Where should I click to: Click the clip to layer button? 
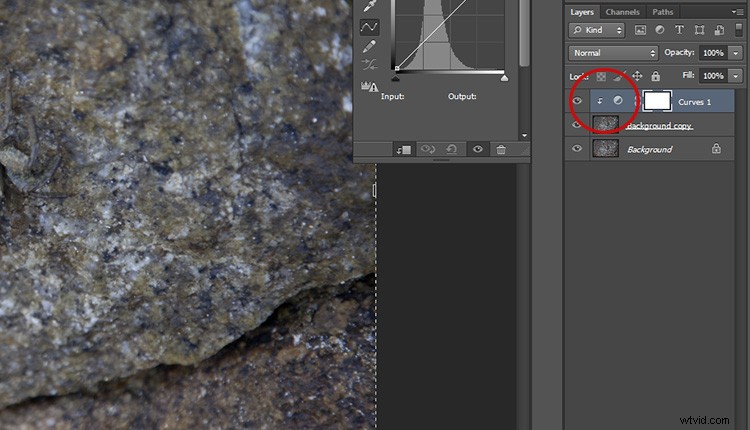(403, 150)
